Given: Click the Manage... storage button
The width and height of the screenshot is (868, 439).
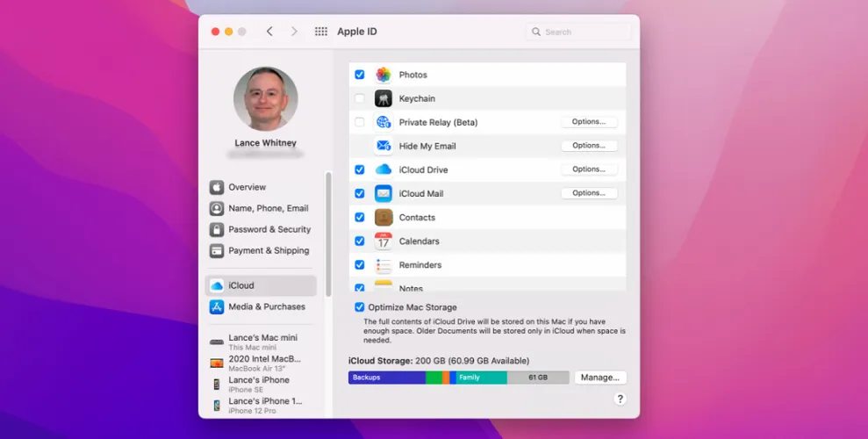Looking at the screenshot, I should [600, 378].
